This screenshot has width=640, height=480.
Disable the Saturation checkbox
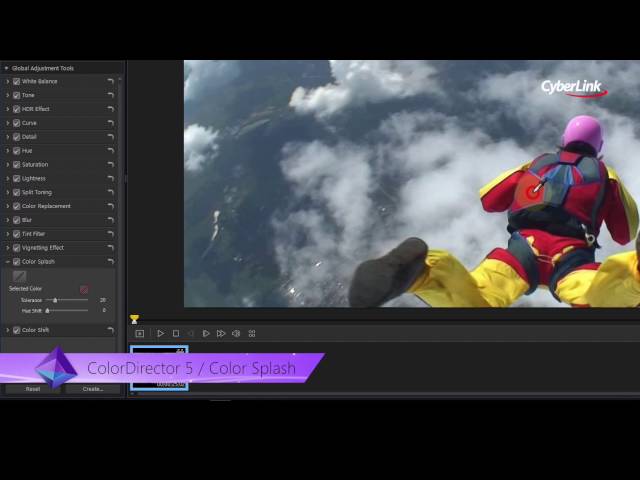tap(16, 165)
